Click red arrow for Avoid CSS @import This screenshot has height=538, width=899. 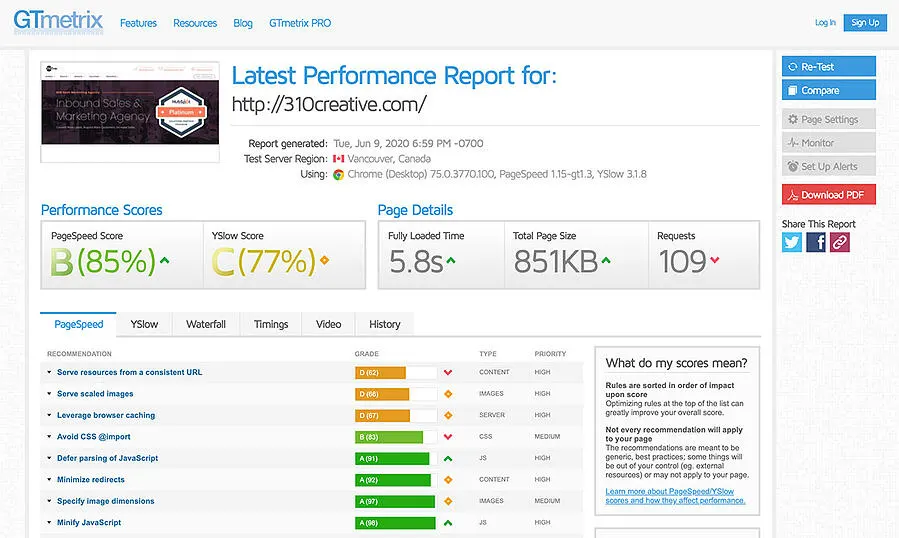click(448, 437)
